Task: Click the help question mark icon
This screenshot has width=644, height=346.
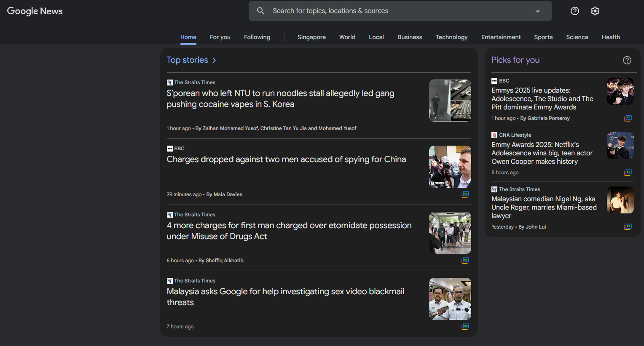Action: [x=574, y=11]
